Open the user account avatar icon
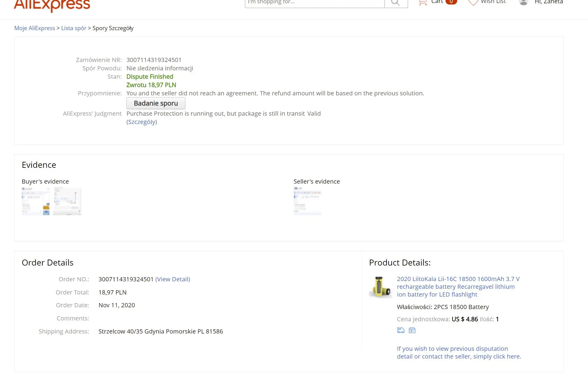The height and width of the screenshot is (377, 588). pos(523,2)
